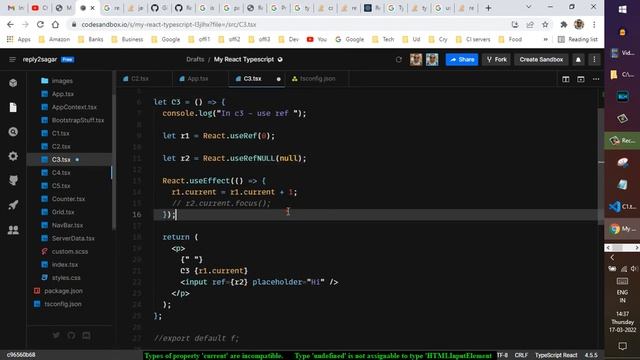The image size is (640, 360).
Task: Open NavBar.tsx in the file tree
Action: [67, 225]
